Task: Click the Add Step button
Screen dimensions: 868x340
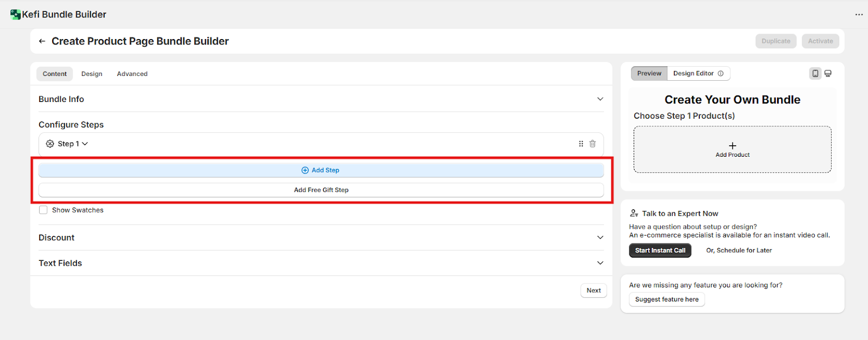Action: point(321,170)
